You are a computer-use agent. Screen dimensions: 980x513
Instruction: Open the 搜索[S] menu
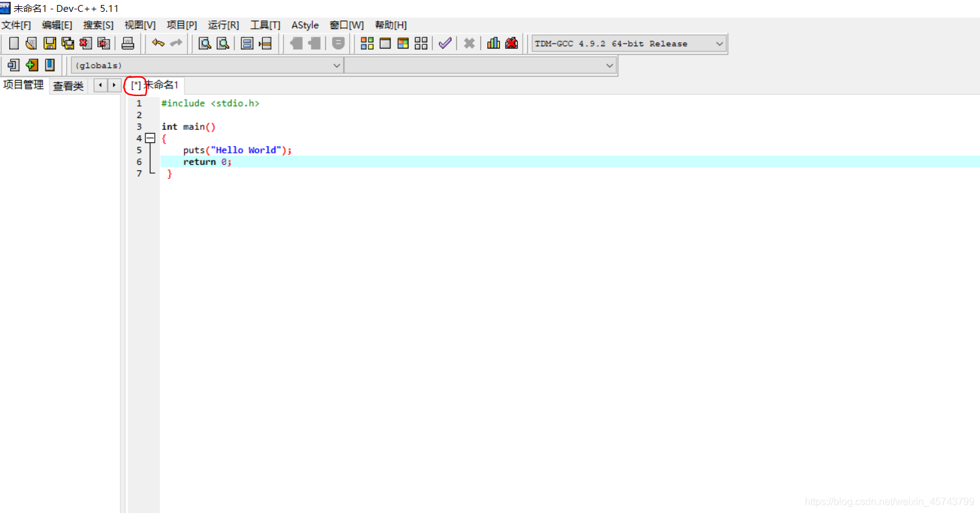coord(99,25)
